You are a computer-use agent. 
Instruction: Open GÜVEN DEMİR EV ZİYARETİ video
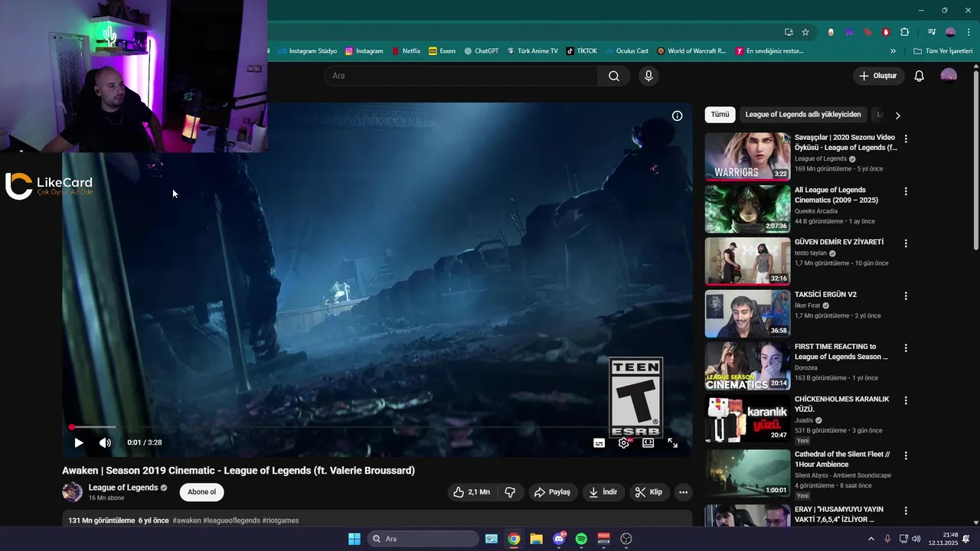coord(747,261)
